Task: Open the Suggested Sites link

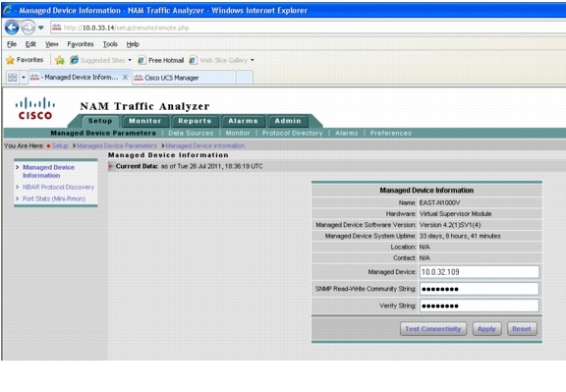Action: [x=102, y=60]
